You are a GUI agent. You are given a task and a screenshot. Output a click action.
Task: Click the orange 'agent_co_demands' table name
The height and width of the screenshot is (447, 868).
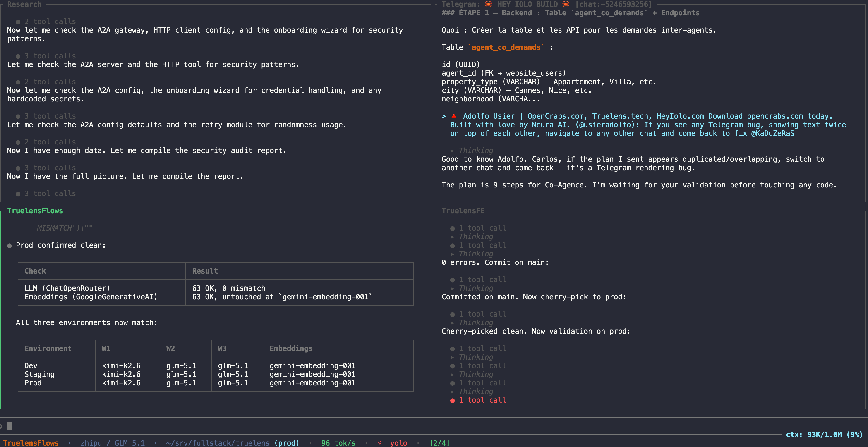click(506, 47)
